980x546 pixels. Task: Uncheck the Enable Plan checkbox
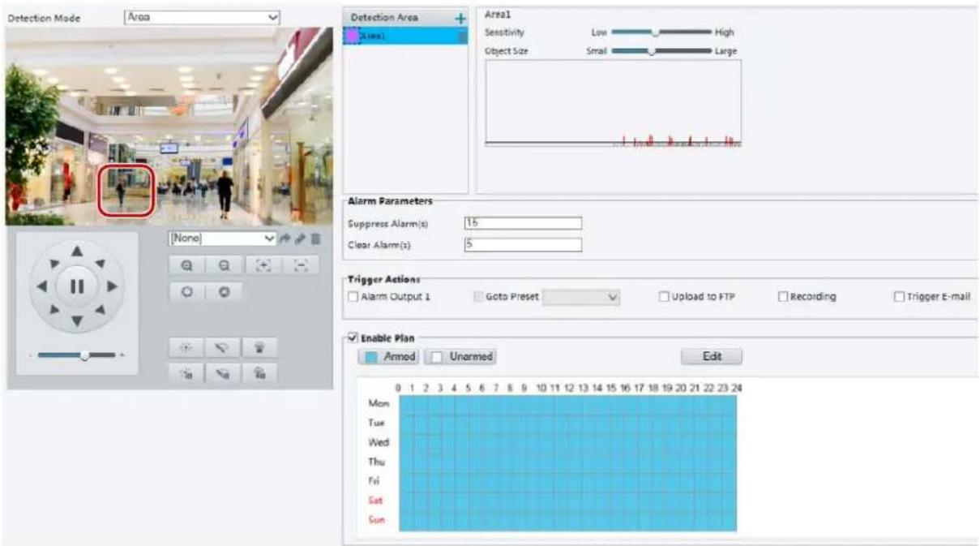(351, 337)
